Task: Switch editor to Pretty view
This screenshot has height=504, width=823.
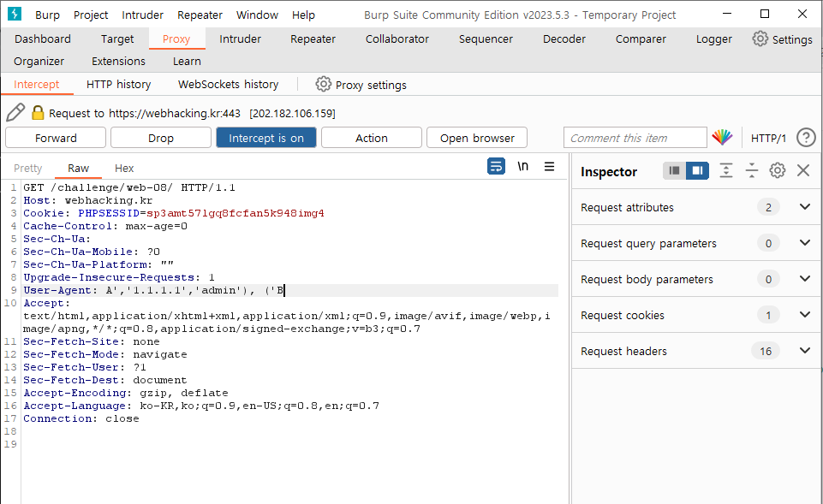Action: [x=27, y=168]
